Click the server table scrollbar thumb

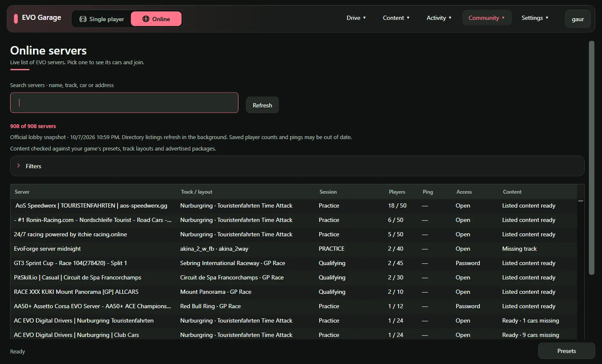[x=581, y=201]
